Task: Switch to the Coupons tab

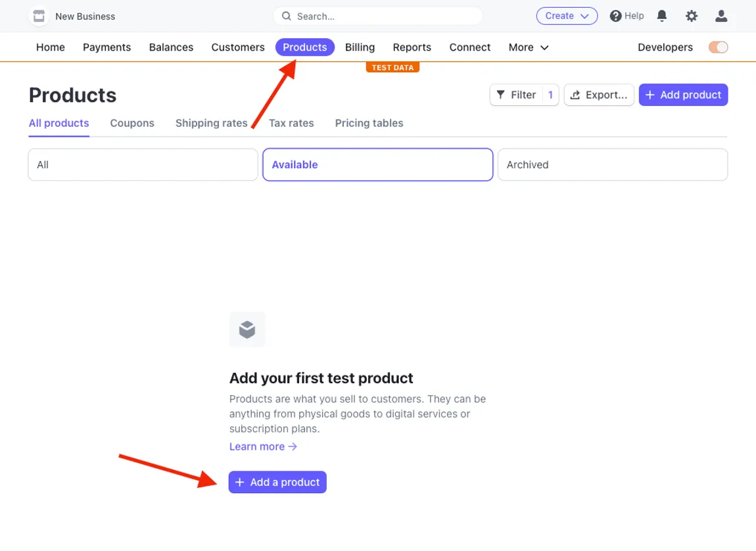Action: pos(132,123)
